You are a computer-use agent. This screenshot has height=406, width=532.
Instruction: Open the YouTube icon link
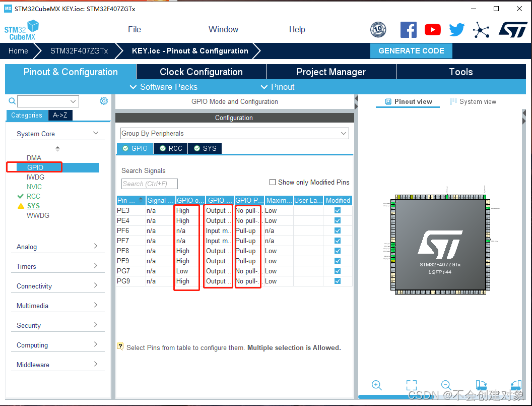[433, 30]
